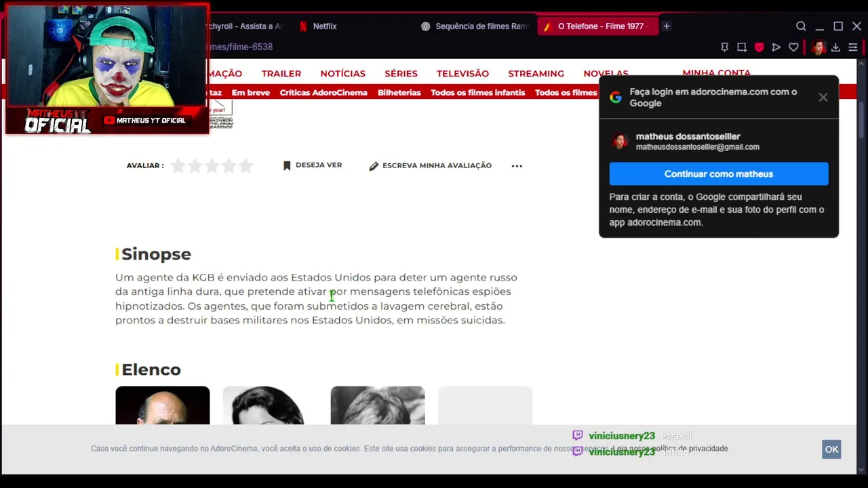Screen dimensions: 868x488
Task: Open the Em breve submenu link
Action: click(251, 93)
